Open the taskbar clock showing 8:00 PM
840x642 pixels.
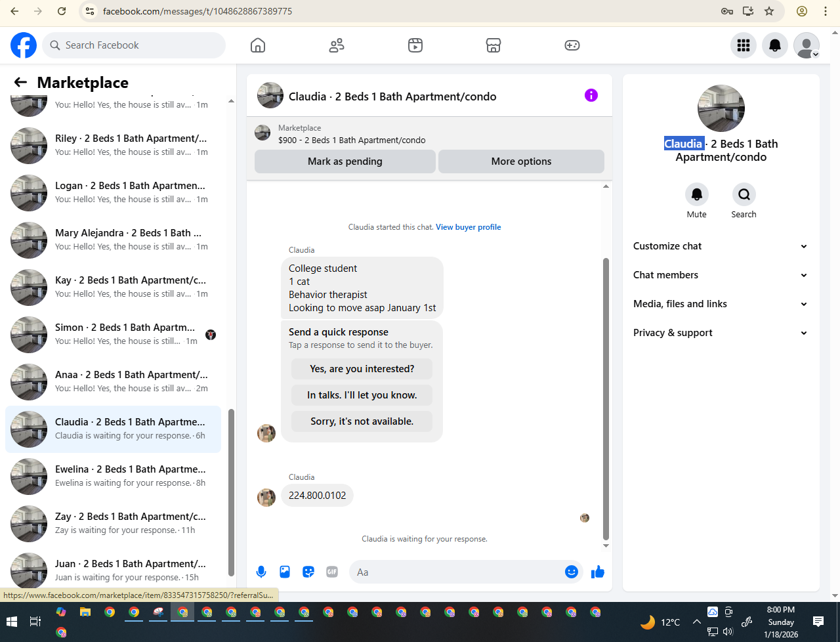pyautogui.click(x=781, y=622)
